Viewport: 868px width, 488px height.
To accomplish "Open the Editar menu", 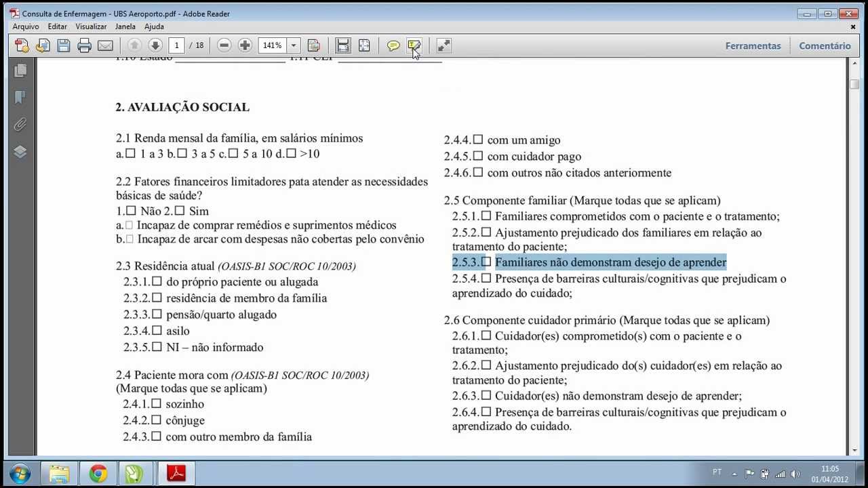I will 58,26.
